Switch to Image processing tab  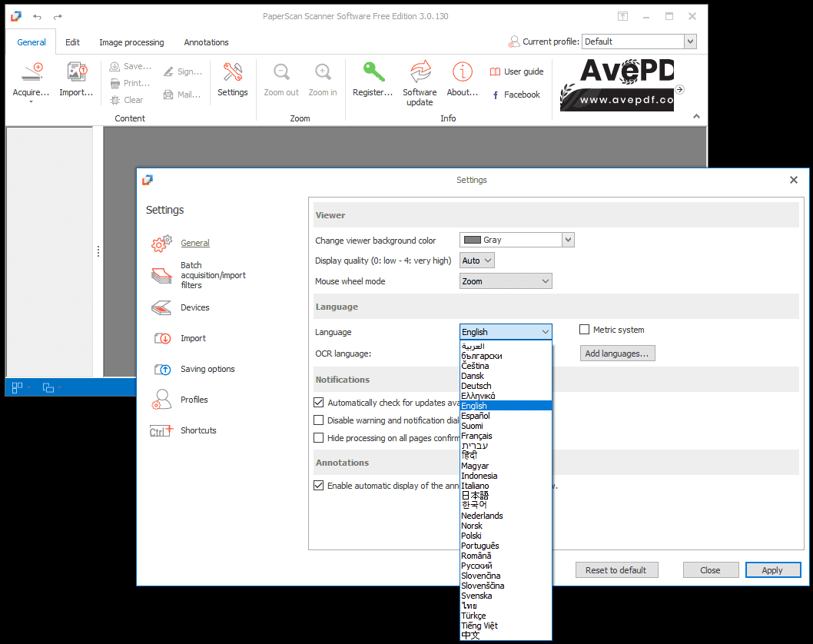tap(131, 42)
